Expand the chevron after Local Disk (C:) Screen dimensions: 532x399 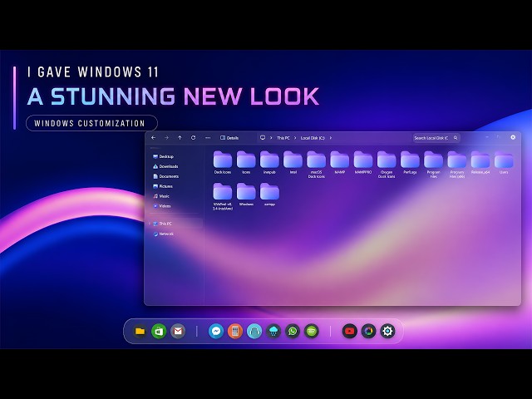pos(331,138)
